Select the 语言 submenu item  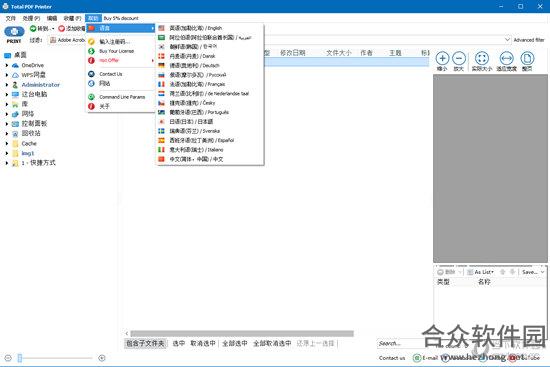point(121,28)
